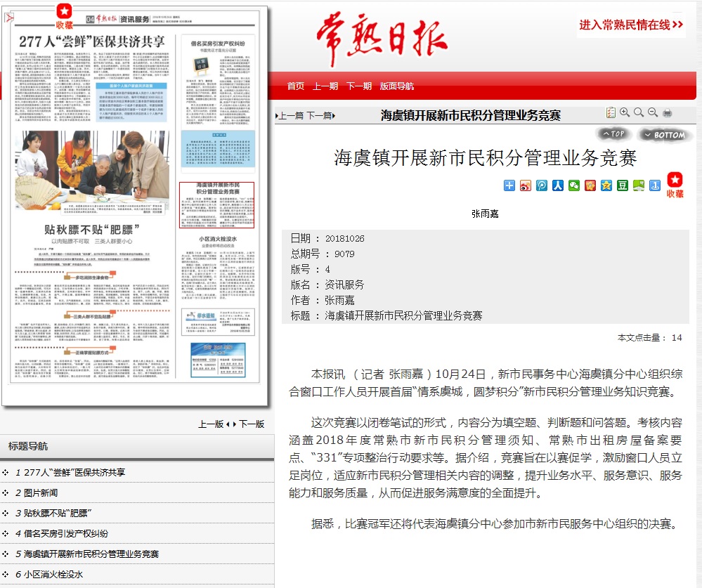Click the zoom out magnifier with minus

click(653, 112)
